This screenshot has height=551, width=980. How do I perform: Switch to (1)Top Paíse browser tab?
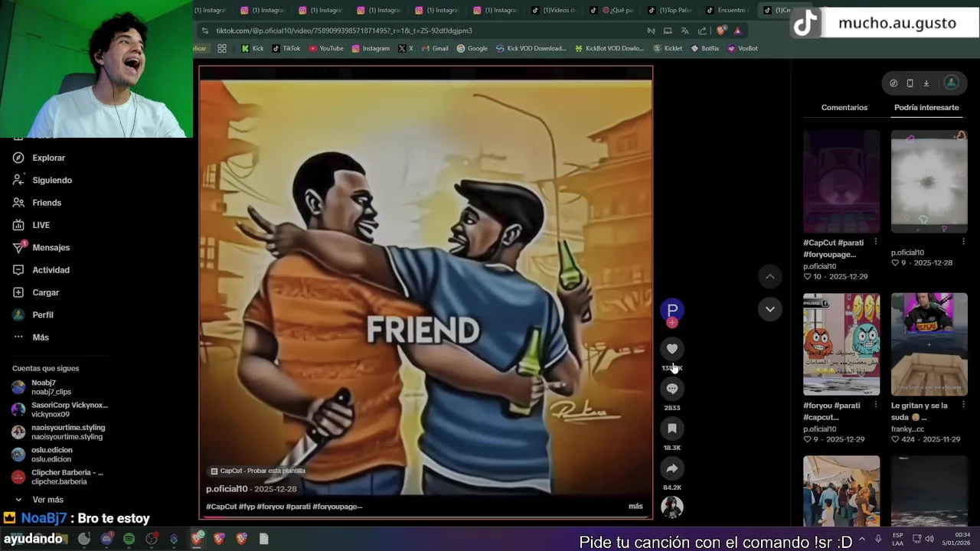(x=670, y=10)
